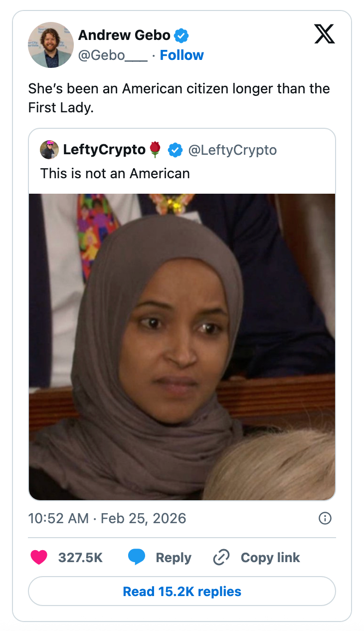Open the Andrew Gebo display name

124,35
